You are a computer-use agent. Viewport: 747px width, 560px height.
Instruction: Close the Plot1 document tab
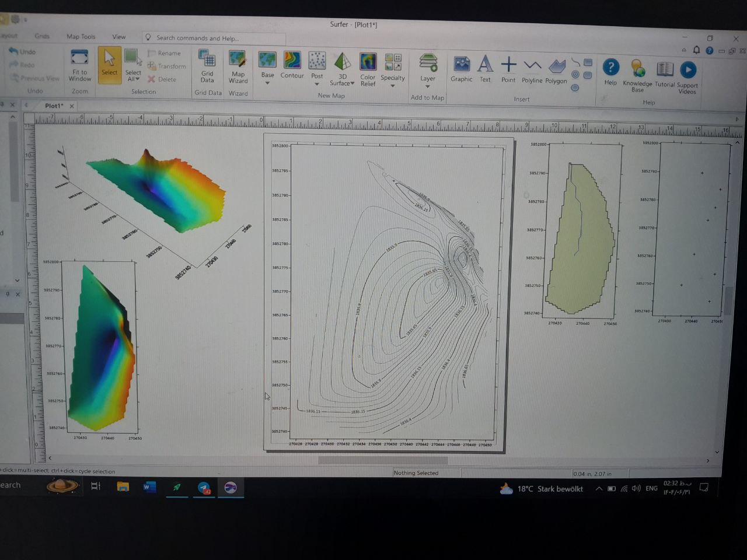tap(72, 106)
